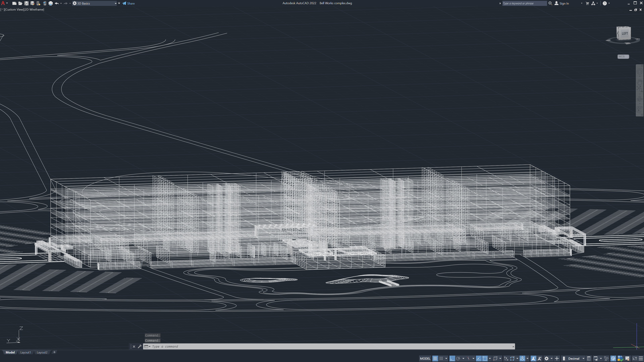
Task: Open command line customization wrench icon
Action: [x=140, y=346]
